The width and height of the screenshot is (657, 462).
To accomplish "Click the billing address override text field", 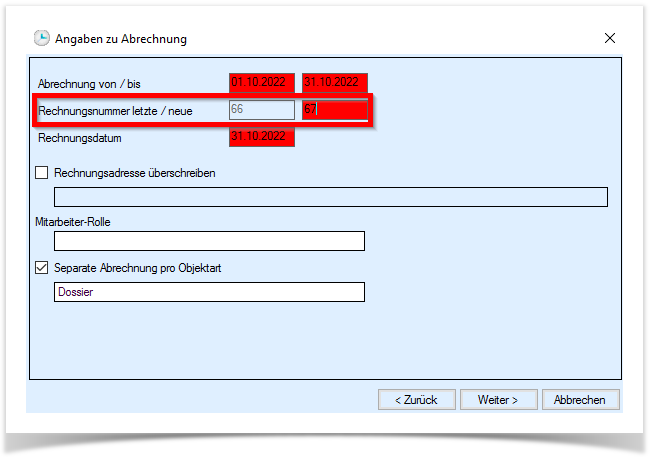I will click(331, 197).
